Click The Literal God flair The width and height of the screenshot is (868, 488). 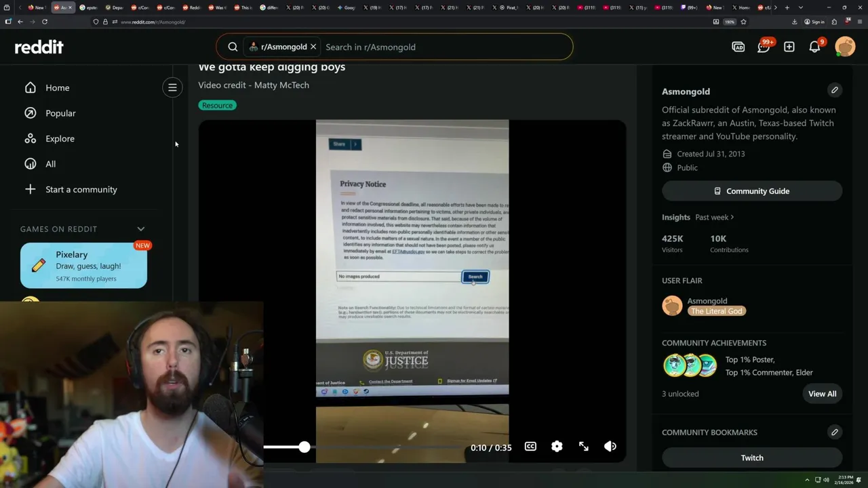(x=716, y=311)
